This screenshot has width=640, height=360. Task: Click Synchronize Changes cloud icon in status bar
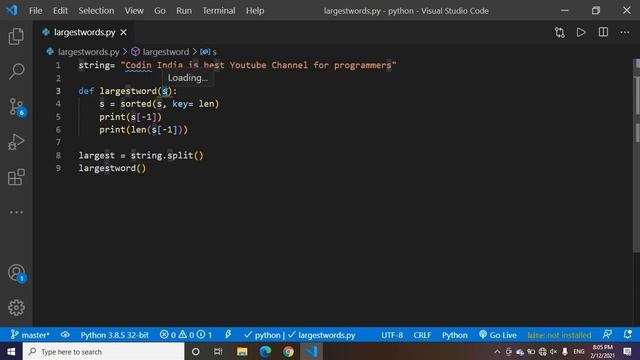pyautogui.click(x=65, y=335)
